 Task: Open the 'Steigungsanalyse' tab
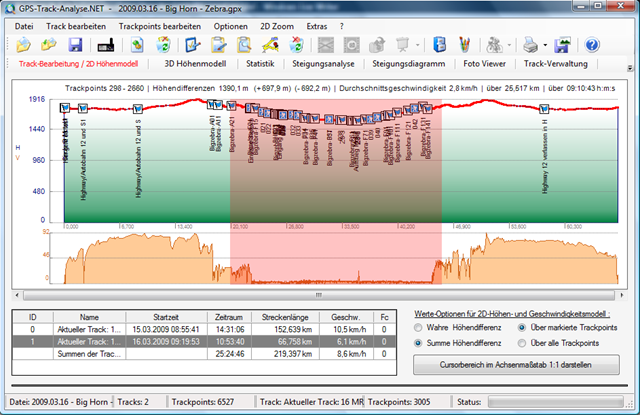click(326, 64)
